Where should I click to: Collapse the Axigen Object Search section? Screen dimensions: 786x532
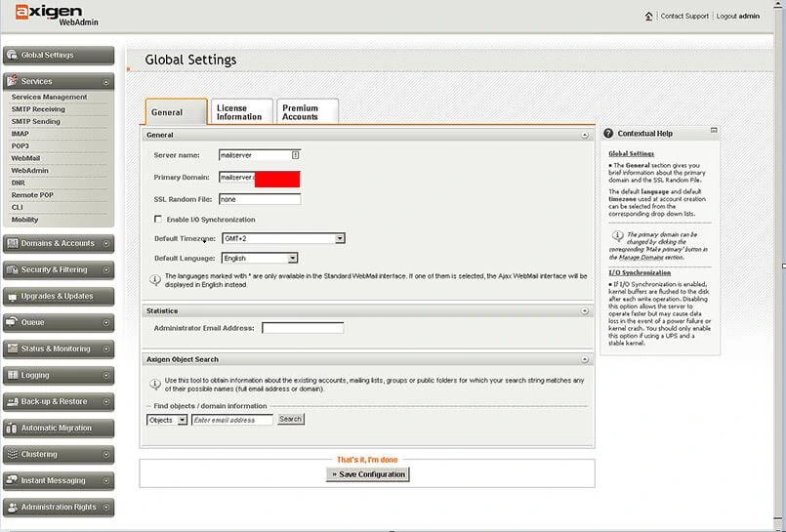585,359
